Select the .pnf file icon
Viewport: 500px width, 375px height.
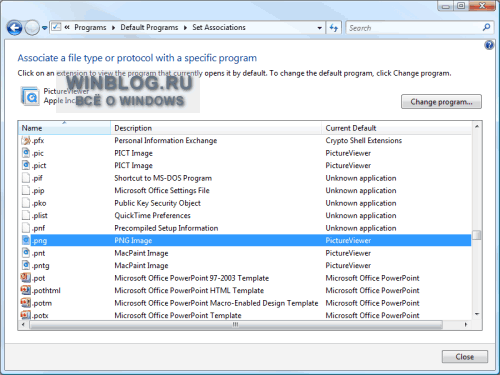26,228
